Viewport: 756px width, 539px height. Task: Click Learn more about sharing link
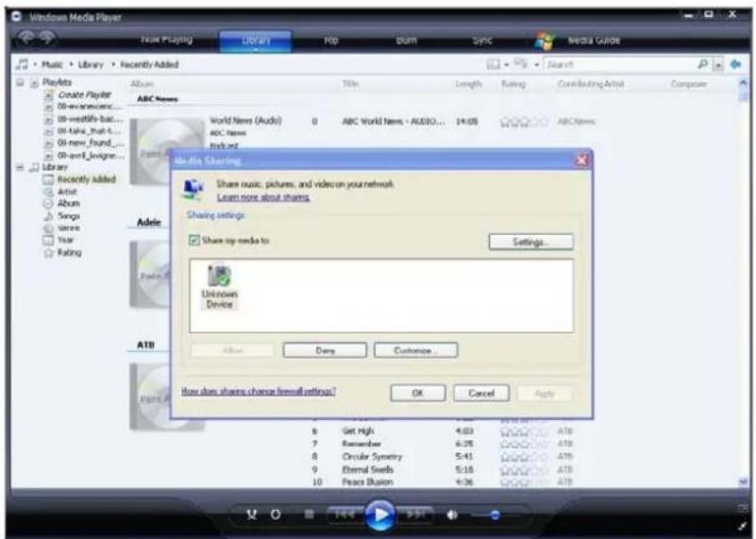click(263, 197)
